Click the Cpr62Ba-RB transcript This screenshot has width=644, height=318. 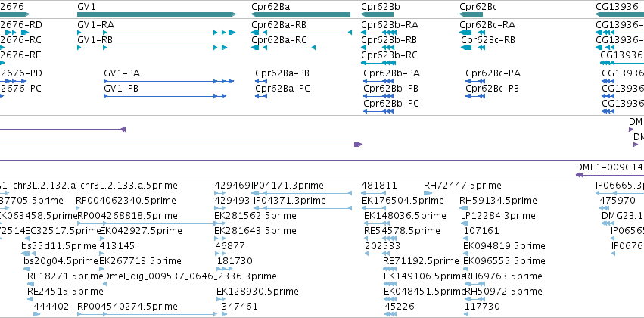tap(301, 33)
